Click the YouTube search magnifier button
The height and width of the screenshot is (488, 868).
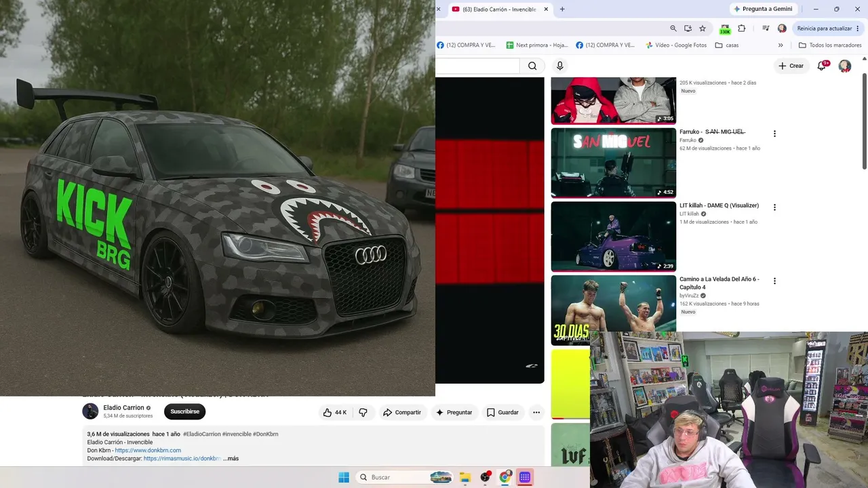coord(532,66)
